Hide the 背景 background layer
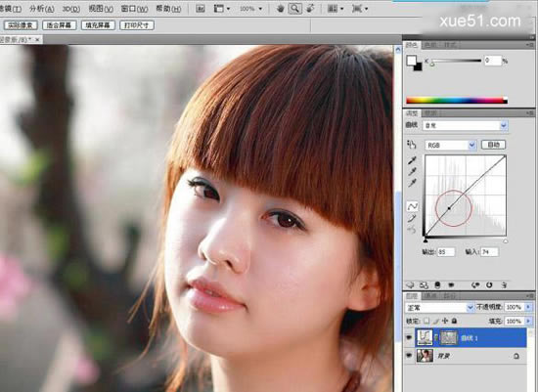Image resolution: width=538 pixels, height=392 pixels. tap(409, 356)
